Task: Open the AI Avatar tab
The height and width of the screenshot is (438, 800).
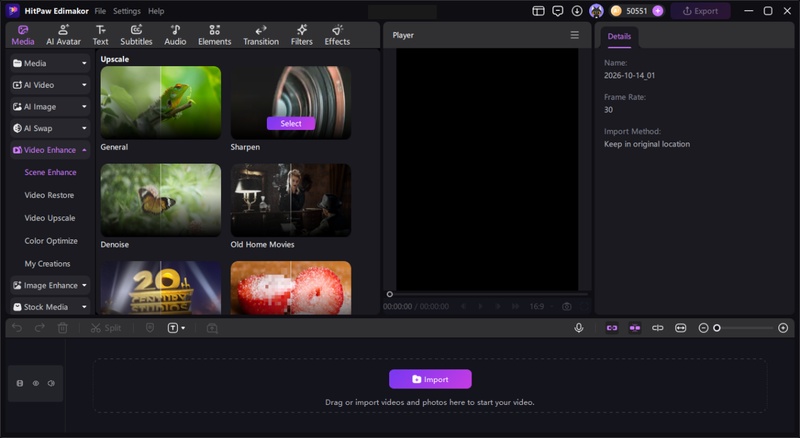Action: [x=63, y=35]
